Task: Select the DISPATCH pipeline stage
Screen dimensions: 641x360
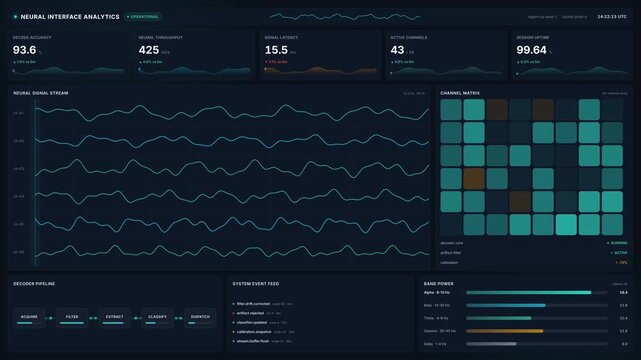Action: click(x=200, y=318)
